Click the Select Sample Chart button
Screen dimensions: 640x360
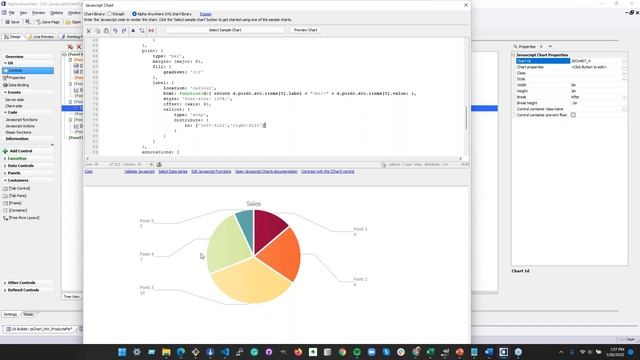click(x=225, y=30)
